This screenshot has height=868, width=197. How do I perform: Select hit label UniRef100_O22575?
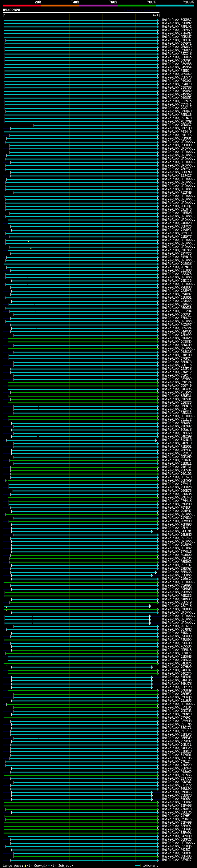pyautogui.click(x=176, y=101)
